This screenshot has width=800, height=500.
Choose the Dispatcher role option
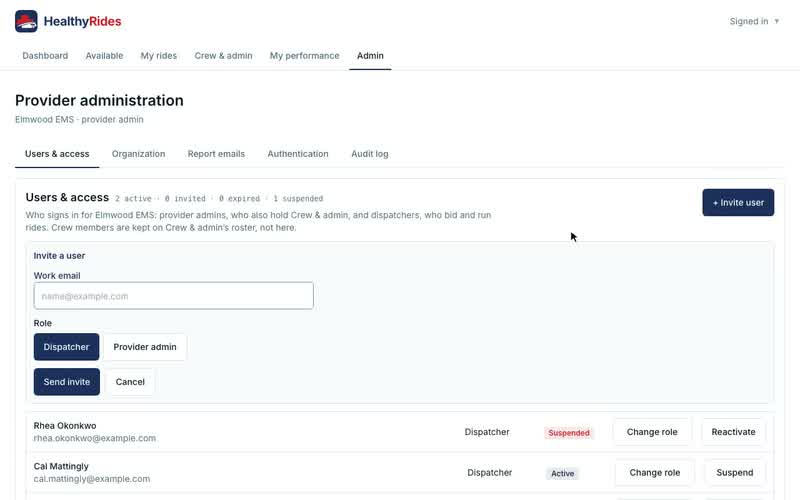pyautogui.click(x=66, y=347)
